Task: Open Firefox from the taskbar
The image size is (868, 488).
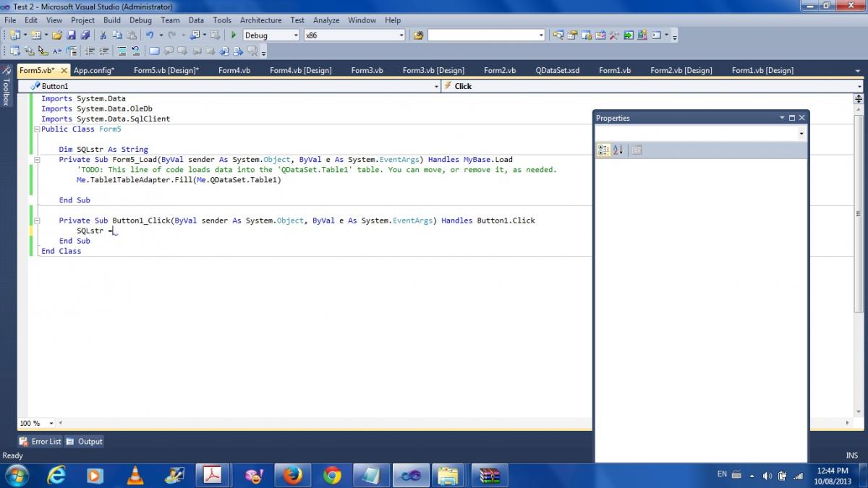Action: tap(292, 475)
